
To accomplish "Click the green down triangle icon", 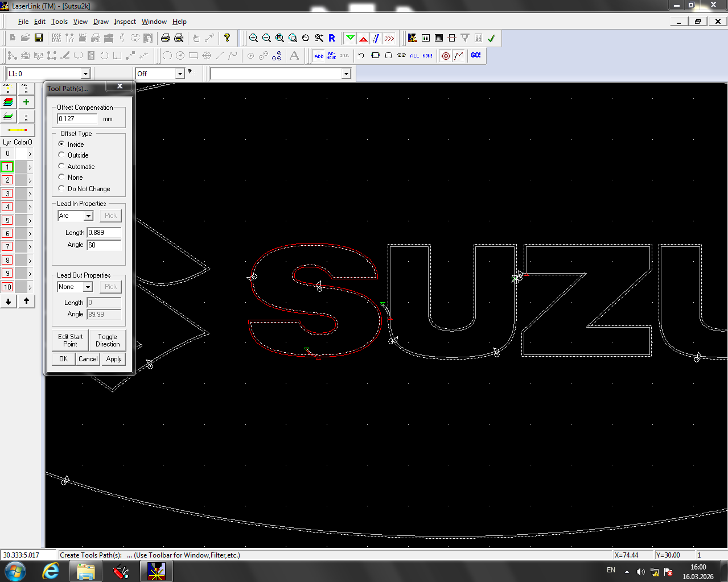I will coord(351,38).
